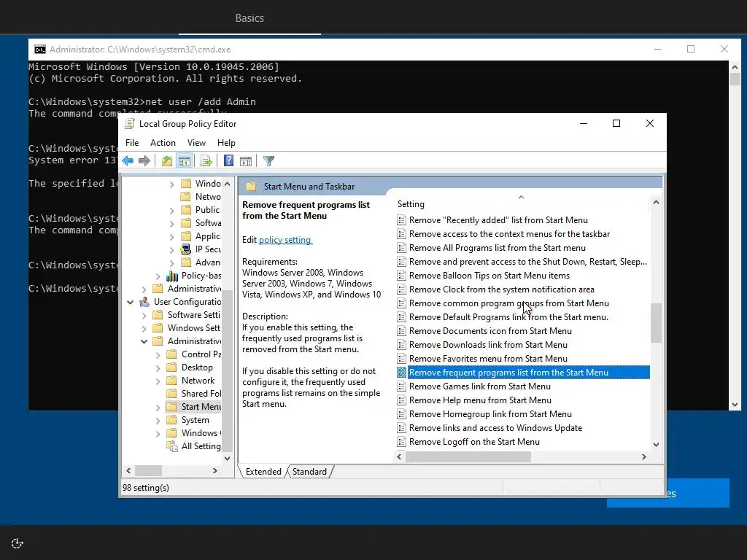Collapse the User Configuration node
Image resolution: width=747 pixels, height=560 pixels.
coord(130,302)
